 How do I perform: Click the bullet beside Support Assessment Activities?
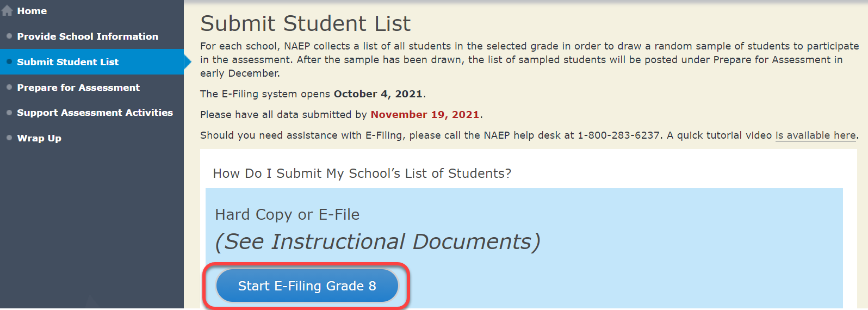pyautogui.click(x=9, y=113)
